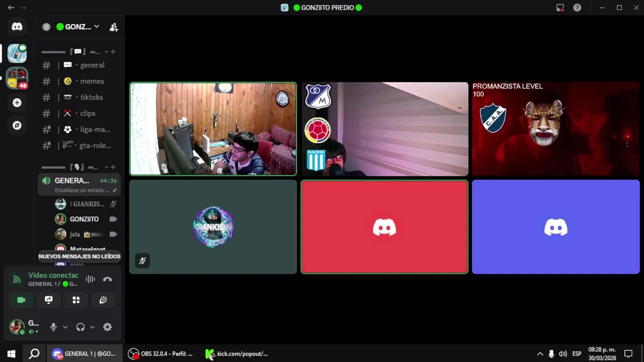Collapse the text channels category chevron
644x362 pixels.
click(106, 52)
